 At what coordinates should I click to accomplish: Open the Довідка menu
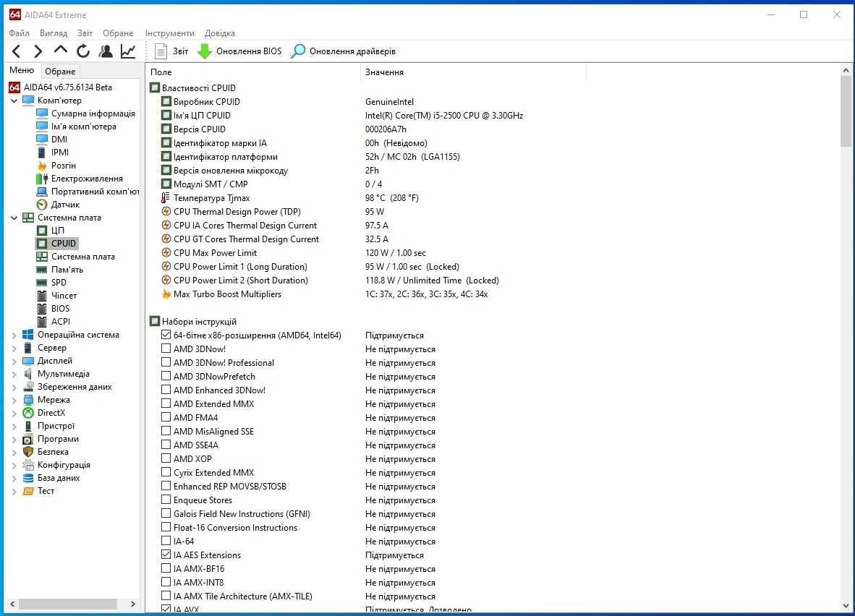point(220,33)
